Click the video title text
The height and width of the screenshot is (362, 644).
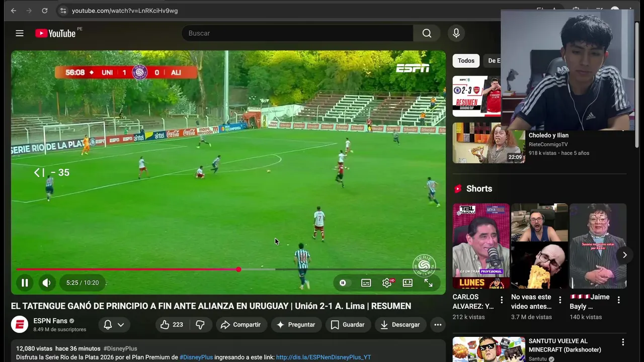[x=211, y=306]
